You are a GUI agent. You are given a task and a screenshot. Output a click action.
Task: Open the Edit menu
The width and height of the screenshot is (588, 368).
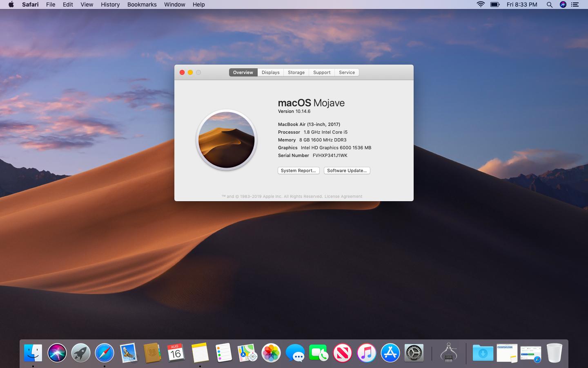[68, 4]
